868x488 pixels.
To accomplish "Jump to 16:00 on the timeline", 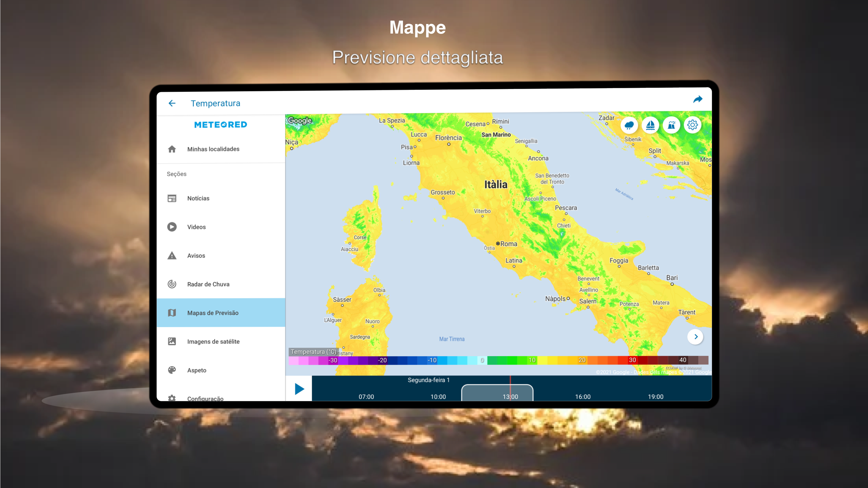I will pyautogui.click(x=583, y=396).
